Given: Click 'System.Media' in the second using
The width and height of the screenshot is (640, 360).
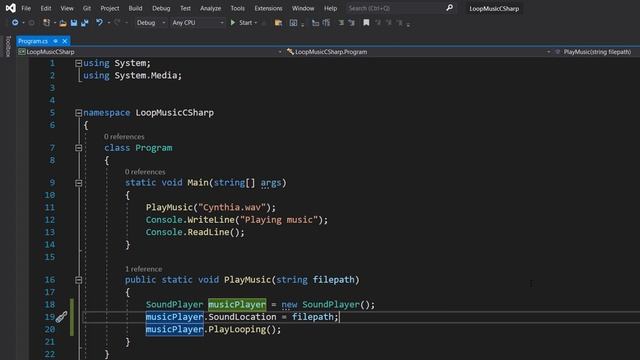Looking at the screenshot, I should 146,76.
